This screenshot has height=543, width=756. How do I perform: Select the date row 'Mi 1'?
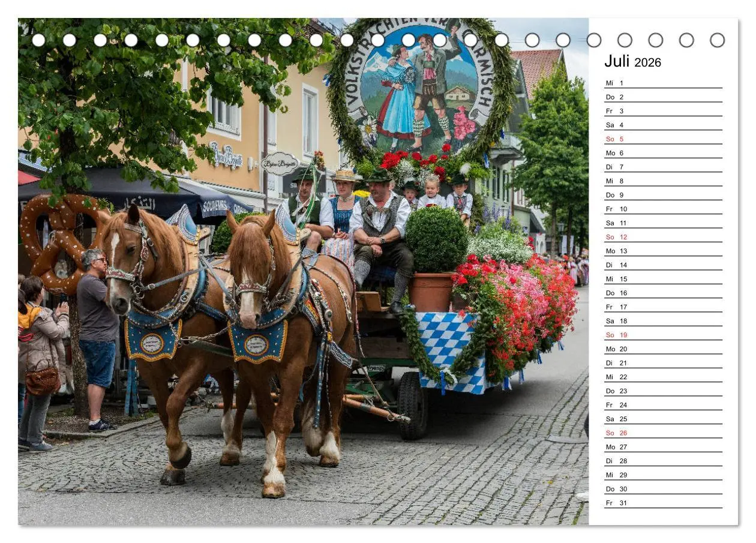pyautogui.click(x=663, y=83)
